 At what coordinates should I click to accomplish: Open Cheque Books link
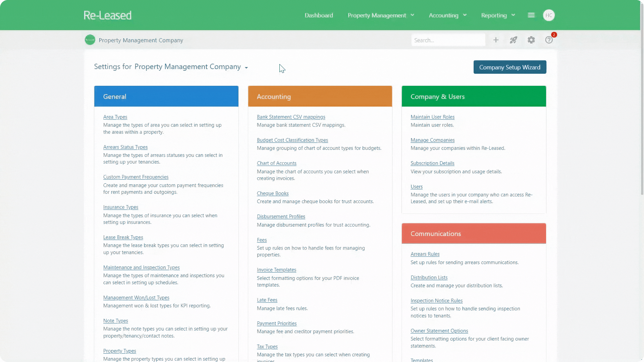click(x=272, y=193)
